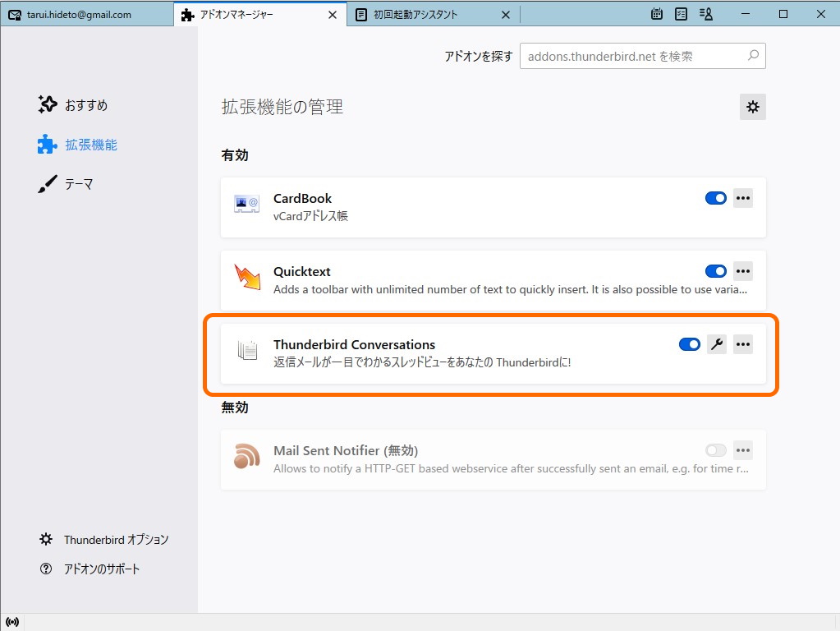Click the document icon on 初回起動アシスタント tab
The image size is (840, 631).
pyautogui.click(x=361, y=15)
